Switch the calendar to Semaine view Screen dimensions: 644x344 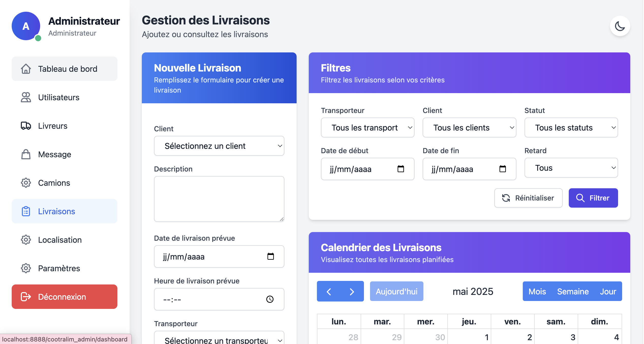click(x=573, y=291)
